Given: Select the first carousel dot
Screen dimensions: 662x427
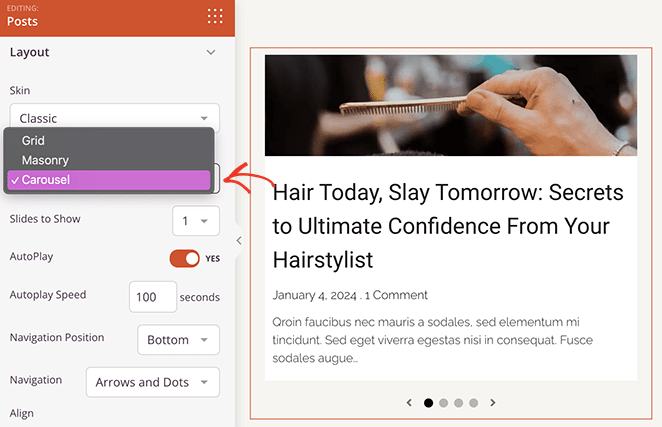Looking at the screenshot, I should (429, 403).
